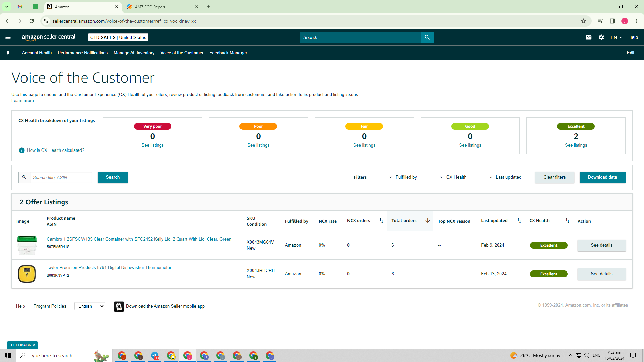Viewport: 644px width, 362px height.
Task: Click the magnifier icon in title search box
Action: click(24, 177)
